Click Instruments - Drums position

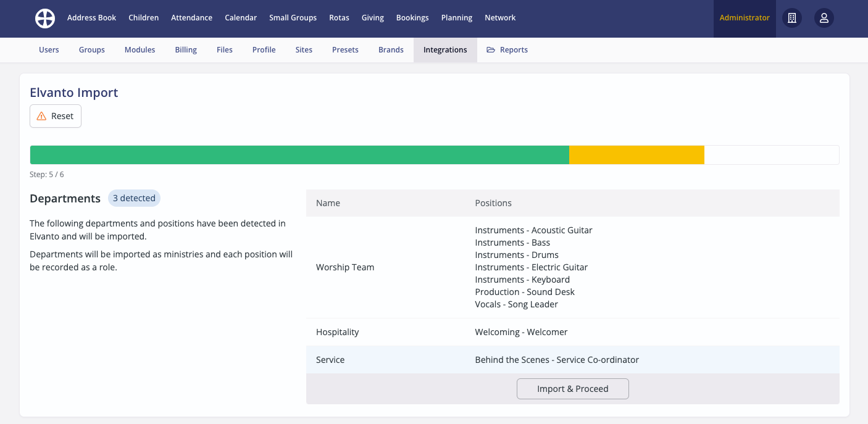tap(517, 255)
